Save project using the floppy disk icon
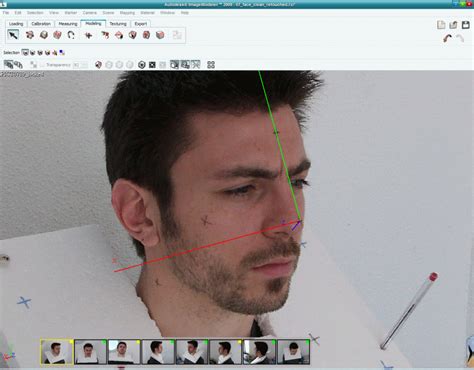The height and width of the screenshot is (370, 474). click(465, 25)
